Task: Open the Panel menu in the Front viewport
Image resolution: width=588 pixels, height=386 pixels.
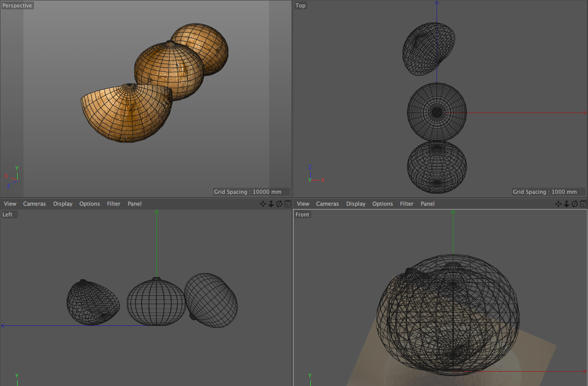Action: [428, 204]
